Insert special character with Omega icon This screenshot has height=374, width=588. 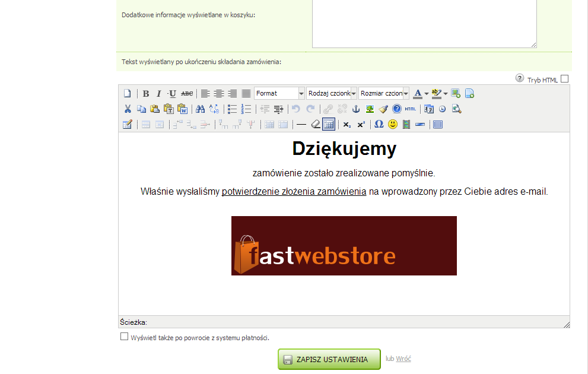[x=379, y=124]
